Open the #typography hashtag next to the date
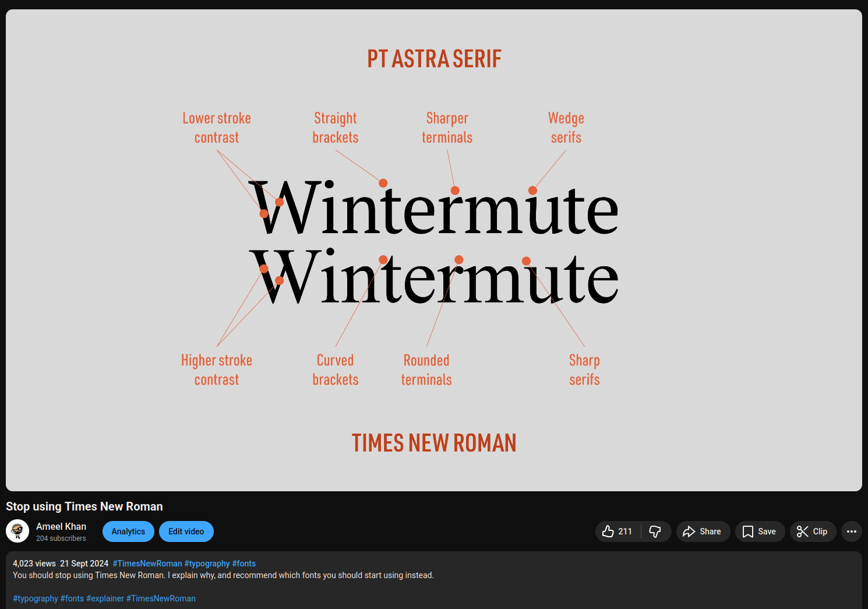 pyautogui.click(x=207, y=564)
